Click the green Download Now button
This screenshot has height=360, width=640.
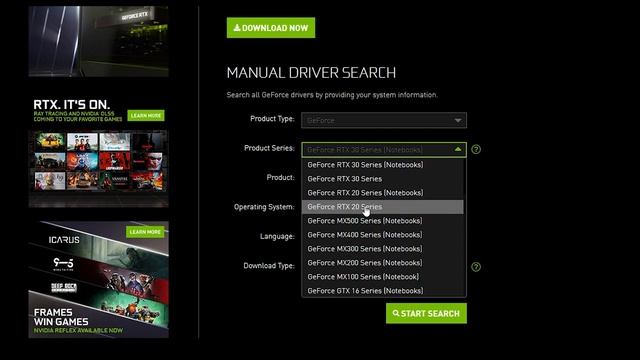(271, 28)
